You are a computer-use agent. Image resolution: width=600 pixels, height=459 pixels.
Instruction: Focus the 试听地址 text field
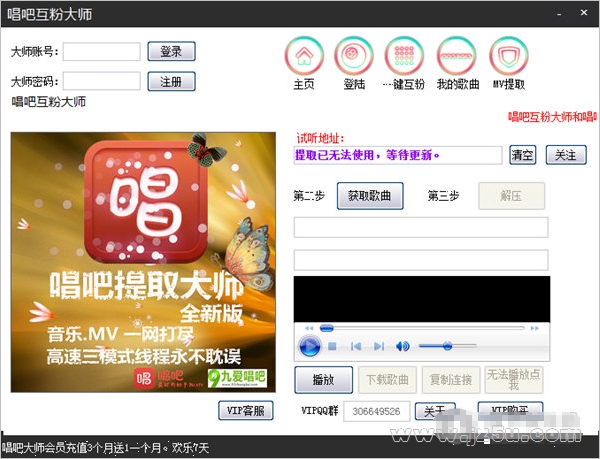pyautogui.click(x=398, y=155)
